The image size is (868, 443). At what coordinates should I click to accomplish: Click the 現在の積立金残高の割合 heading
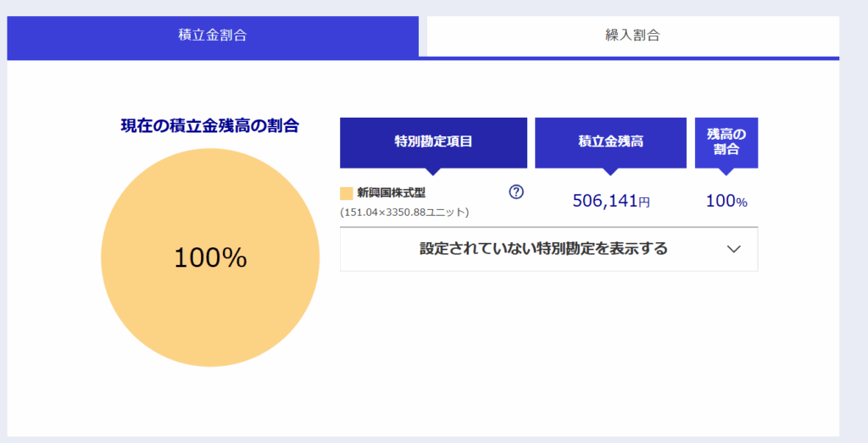pyautogui.click(x=210, y=126)
